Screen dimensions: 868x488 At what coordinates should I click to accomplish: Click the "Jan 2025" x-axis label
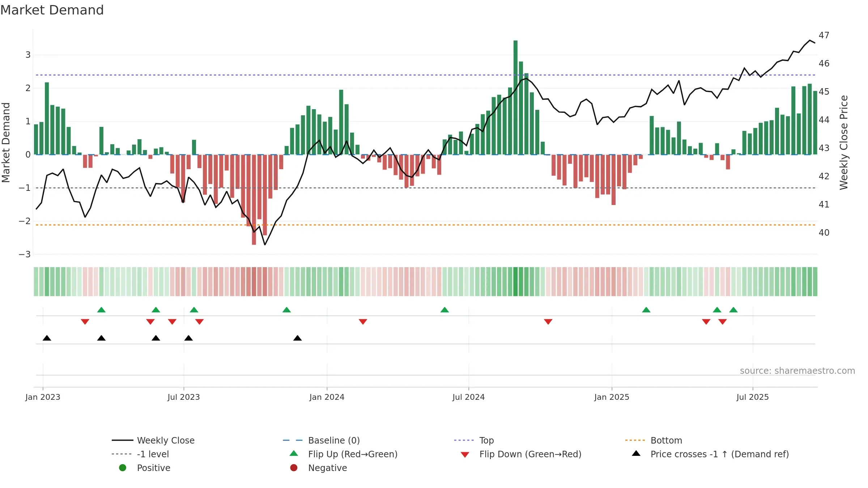point(612,397)
